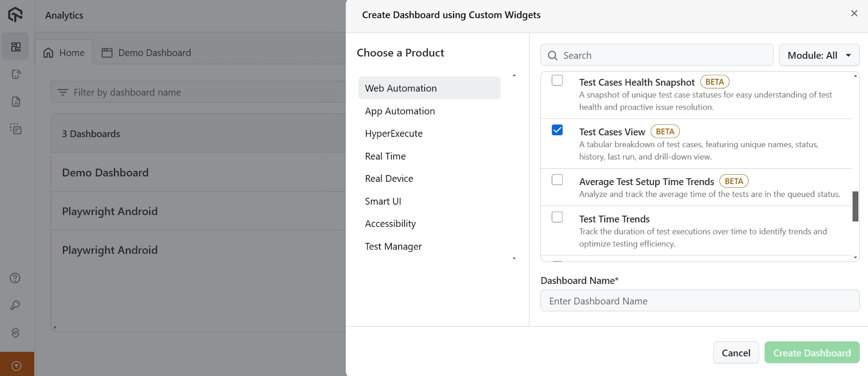Open the access key icon

pos(15,305)
